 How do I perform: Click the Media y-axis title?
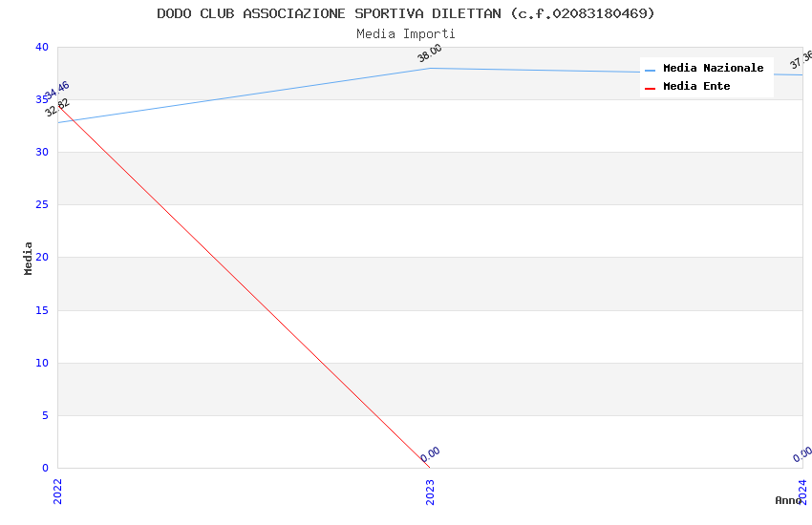(x=28, y=258)
